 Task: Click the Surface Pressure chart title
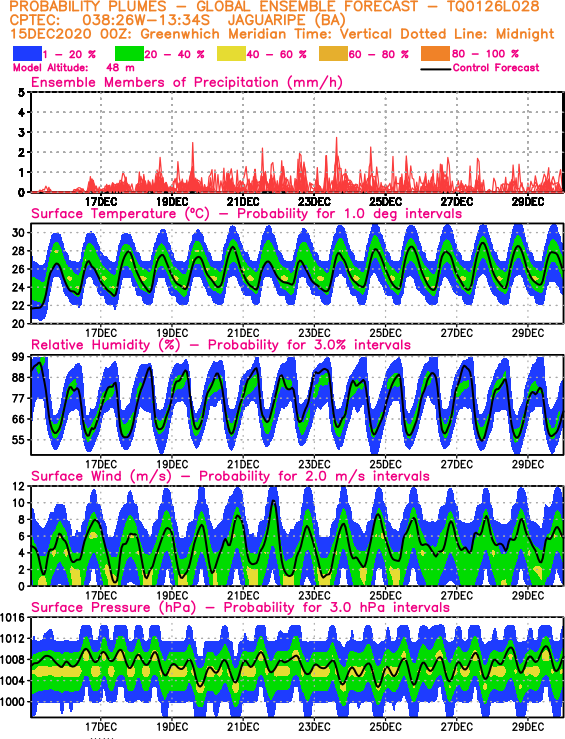point(240,608)
